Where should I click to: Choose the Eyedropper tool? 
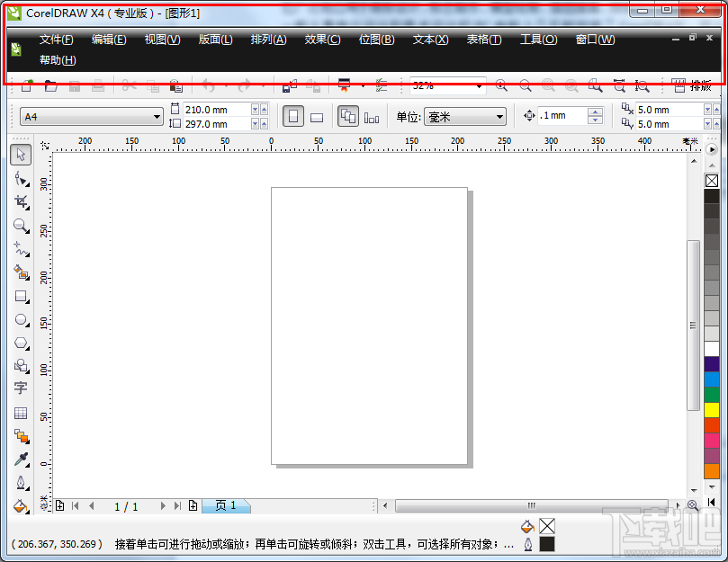[x=21, y=459]
